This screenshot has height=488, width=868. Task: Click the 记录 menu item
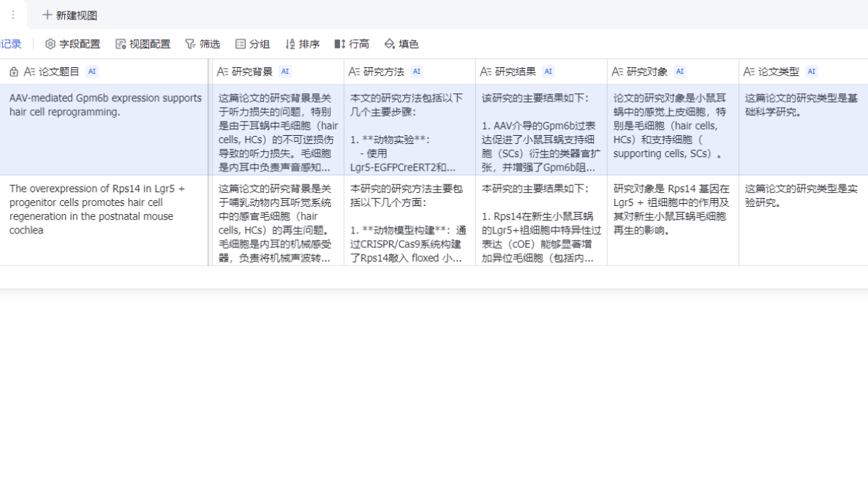pyautogui.click(x=10, y=43)
